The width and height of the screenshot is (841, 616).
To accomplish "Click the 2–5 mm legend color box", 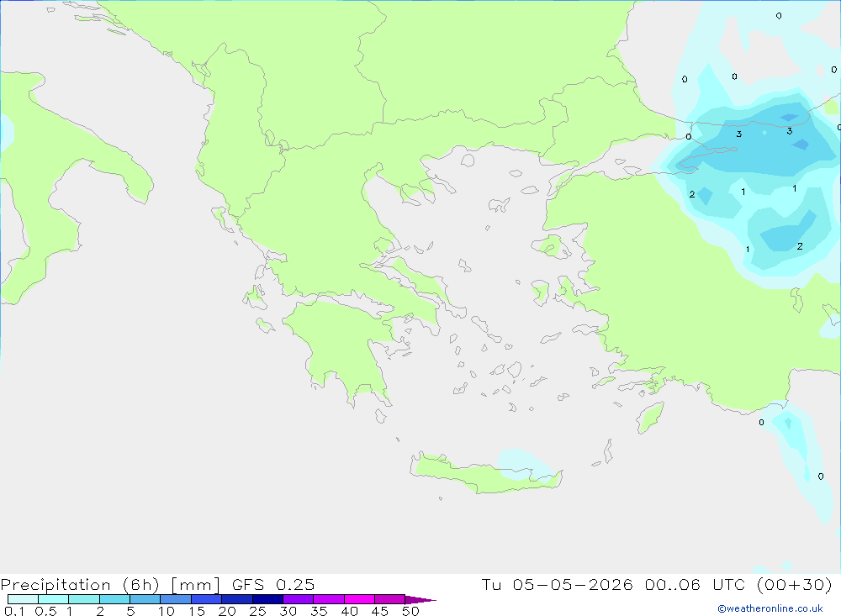I will point(114,599).
